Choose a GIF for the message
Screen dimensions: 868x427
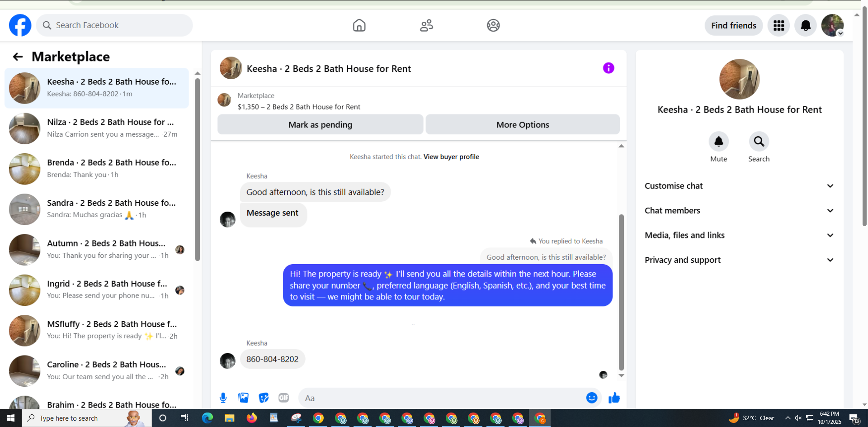284,398
